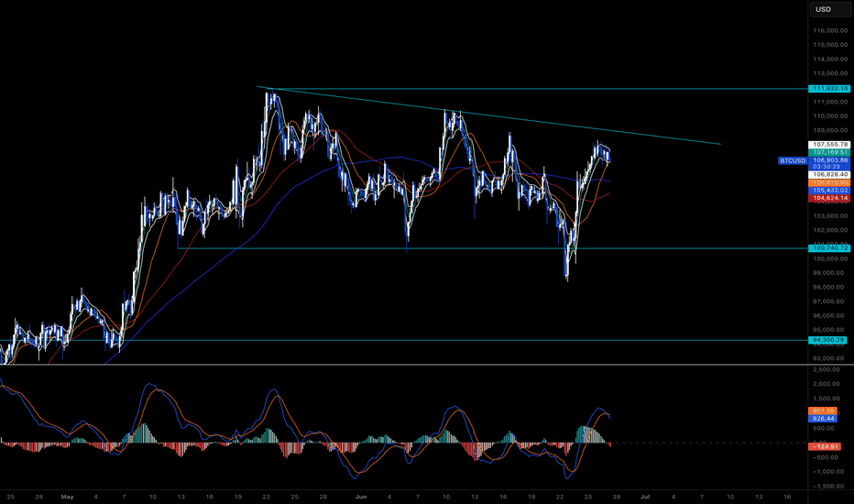The image size is (854, 504).
Task: Click the 97,000.00 price axis label
Action: click(830, 301)
